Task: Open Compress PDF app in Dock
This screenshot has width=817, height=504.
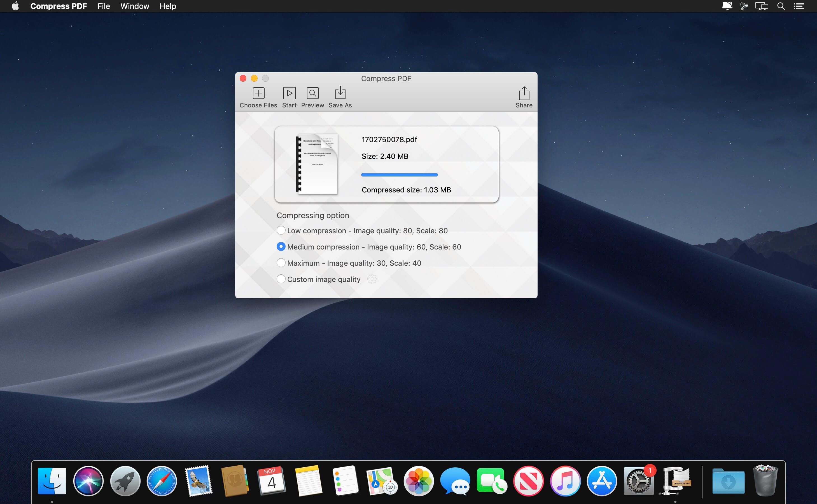Action: [x=676, y=481]
